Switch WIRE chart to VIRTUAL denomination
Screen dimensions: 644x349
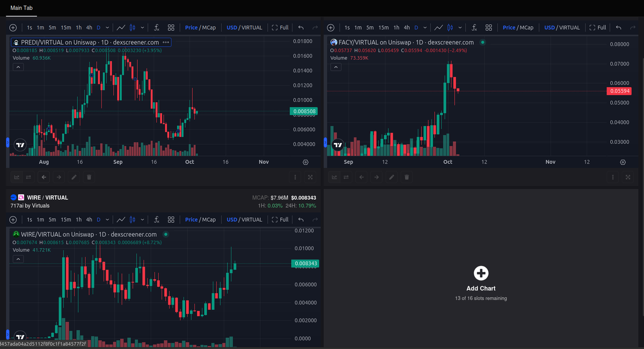[x=252, y=220]
